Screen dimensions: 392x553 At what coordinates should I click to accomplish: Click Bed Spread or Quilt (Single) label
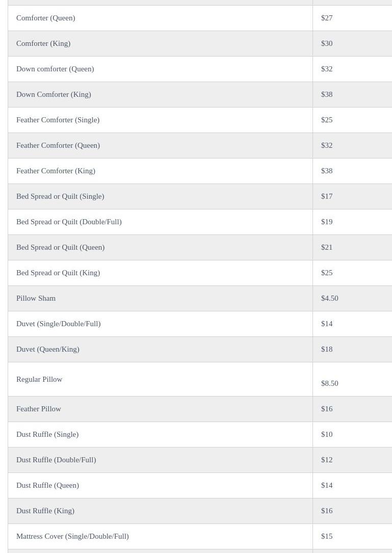pyautogui.click(x=60, y=196)
